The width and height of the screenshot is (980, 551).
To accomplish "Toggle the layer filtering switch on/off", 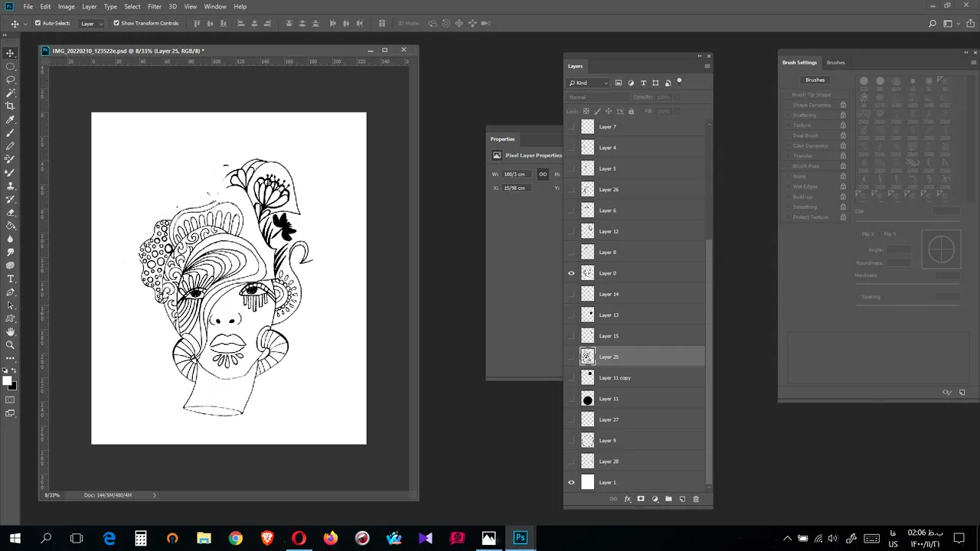I will click(x=679, y=81).
